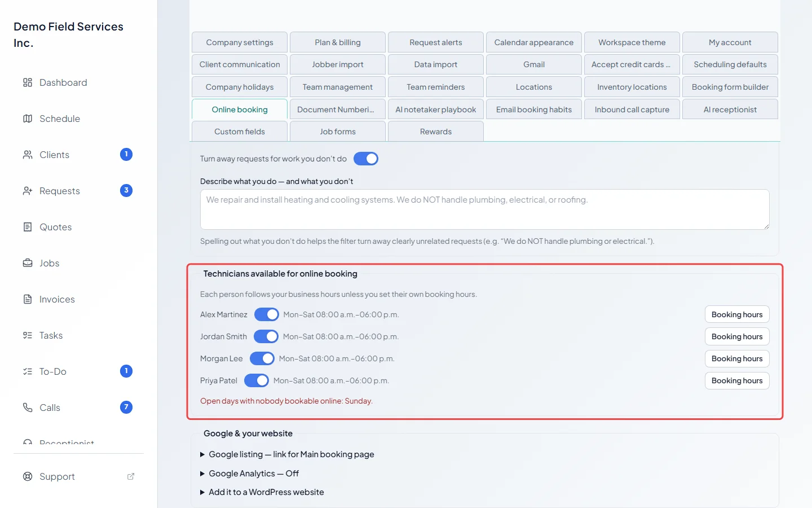Click the Invoices file icon
The height and width of the screenshot is (508, 812).
(28, 299)
